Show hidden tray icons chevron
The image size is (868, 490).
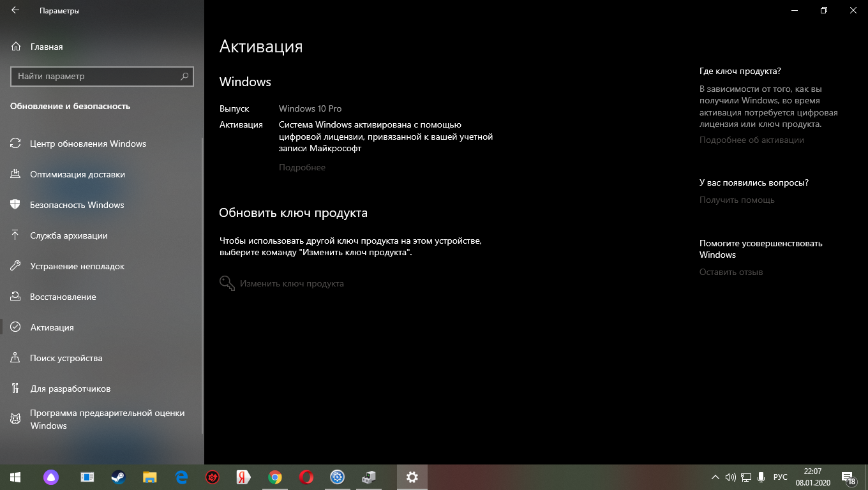tap(716, 477)
